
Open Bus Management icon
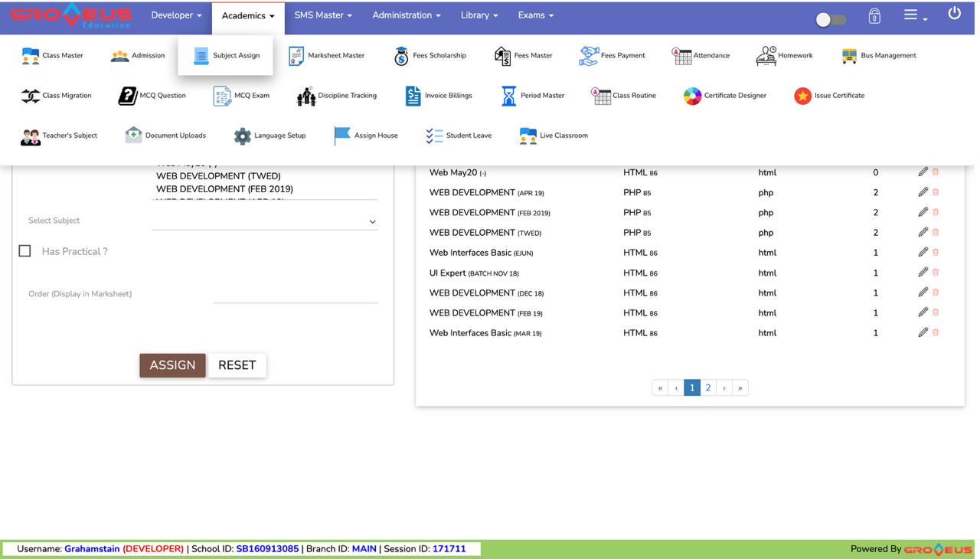849,56
